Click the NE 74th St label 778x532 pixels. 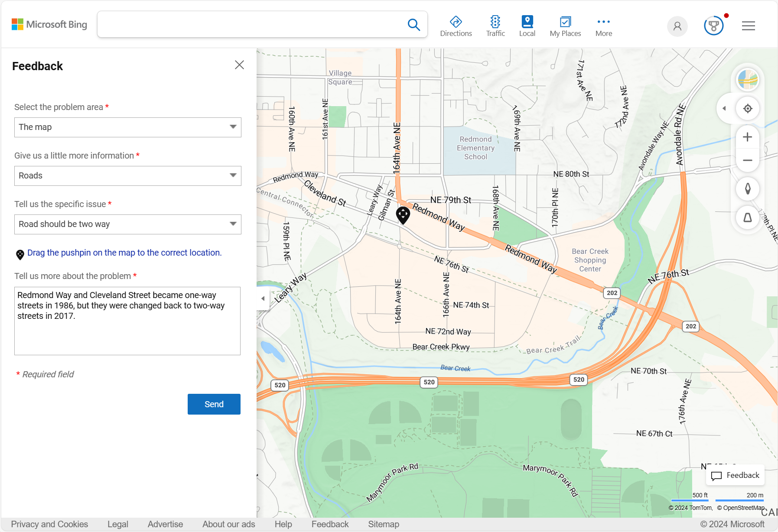[x=471, y=305]
